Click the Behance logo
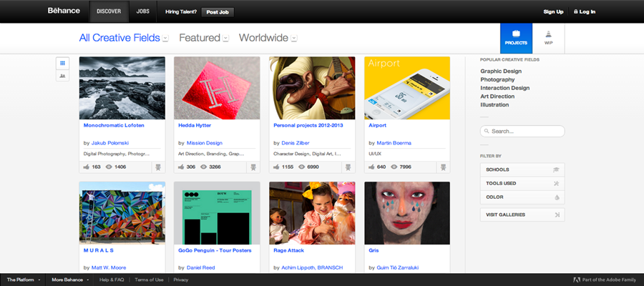This screenshot has width=644, height=286. (63, 11)
